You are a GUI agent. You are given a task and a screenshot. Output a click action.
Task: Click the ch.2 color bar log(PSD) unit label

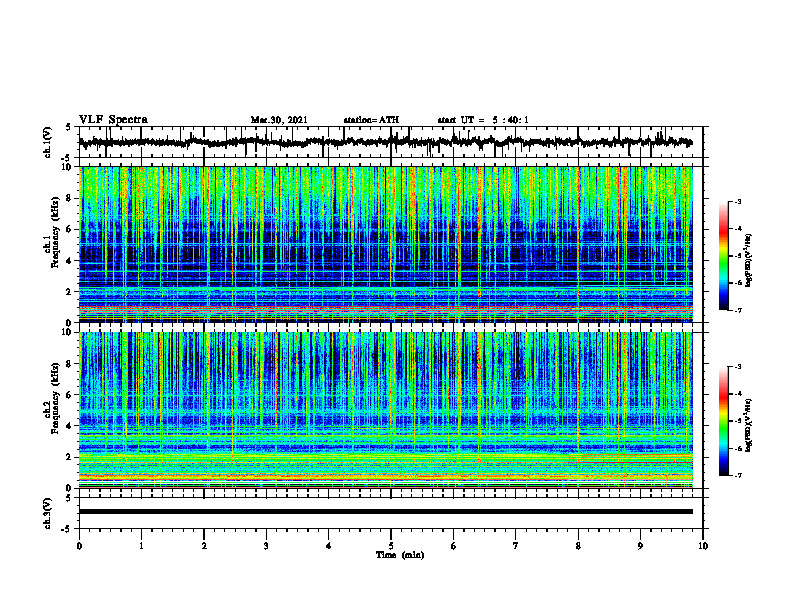(x=749, y=425)
